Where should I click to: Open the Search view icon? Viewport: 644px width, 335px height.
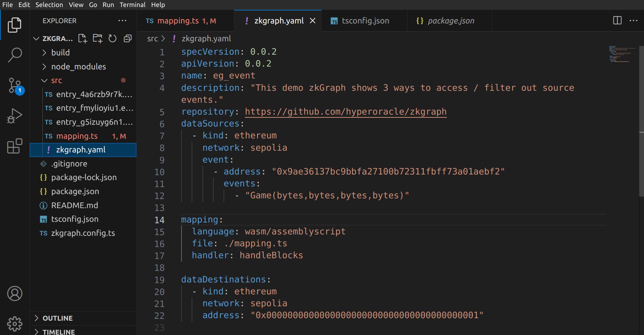[x=14, y=55]
